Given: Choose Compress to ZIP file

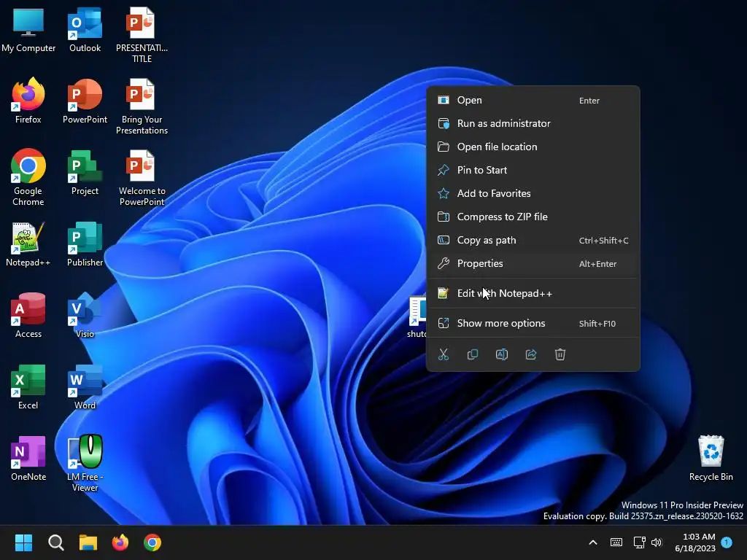Looking at the screenshot, I should pos(533,217).
